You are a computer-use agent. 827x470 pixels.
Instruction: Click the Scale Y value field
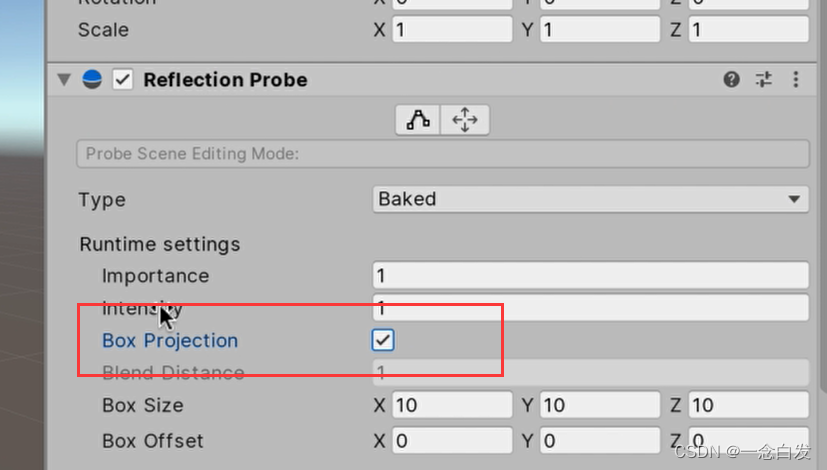[600, 30]
